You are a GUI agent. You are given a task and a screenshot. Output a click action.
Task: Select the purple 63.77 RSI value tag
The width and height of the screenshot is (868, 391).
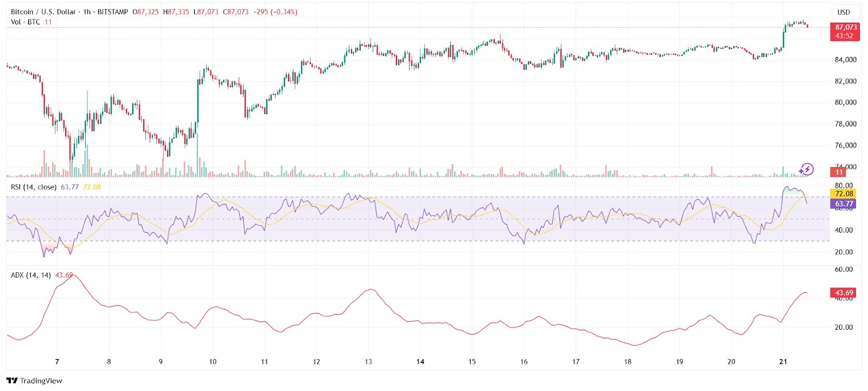point(844,204)
